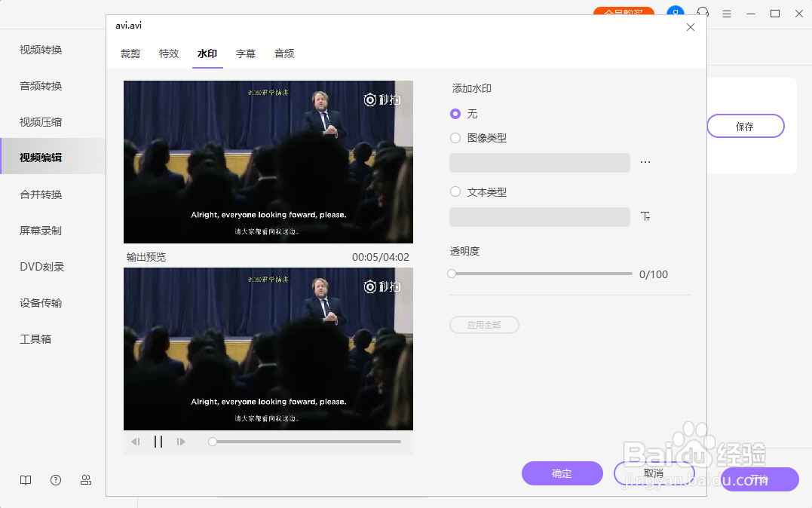Image resolution: width=812 pixels, height=508 pixels.
Task: Open the 音频 tab
Action: point(284,54)
